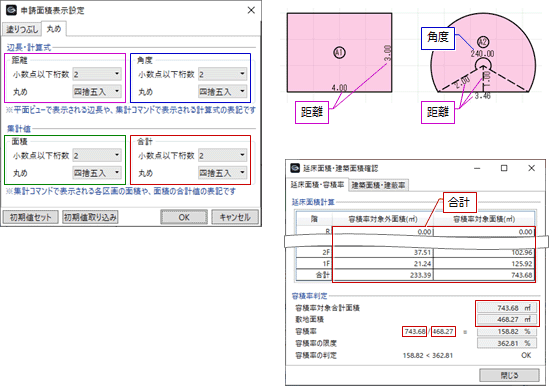Image resolution: width=549 pixels, height=386 pixels.
Task: Select the A1 area marker in rectangle
Action: click(339, 53)
